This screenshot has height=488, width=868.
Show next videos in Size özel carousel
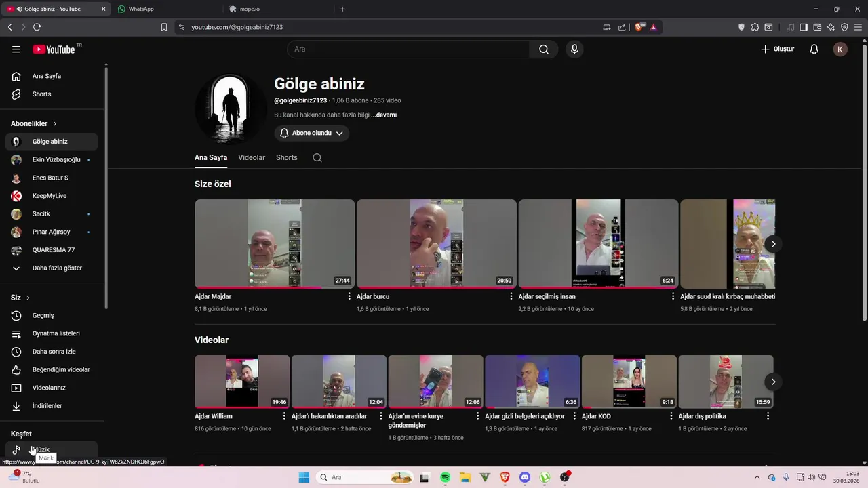[773, 244]
